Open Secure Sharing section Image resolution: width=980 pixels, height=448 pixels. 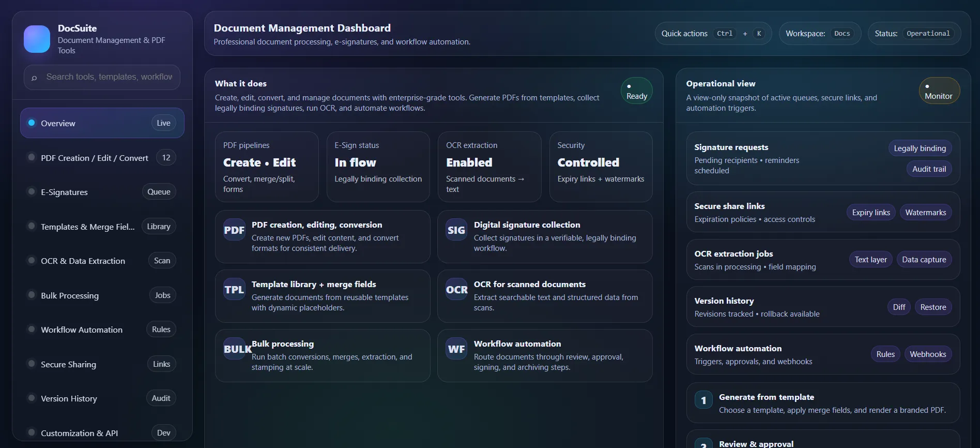click(102, 364)
